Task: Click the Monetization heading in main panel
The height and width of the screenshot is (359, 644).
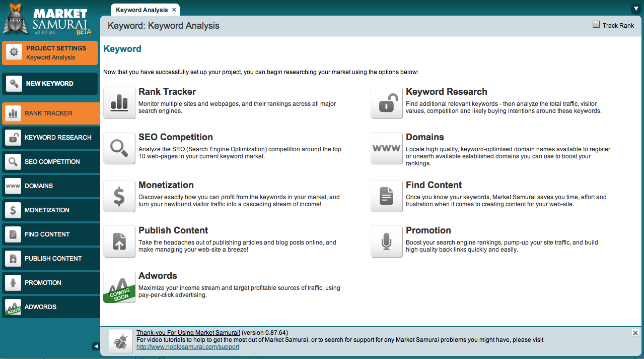Action: pyautogui.click(x=166, y=185)
